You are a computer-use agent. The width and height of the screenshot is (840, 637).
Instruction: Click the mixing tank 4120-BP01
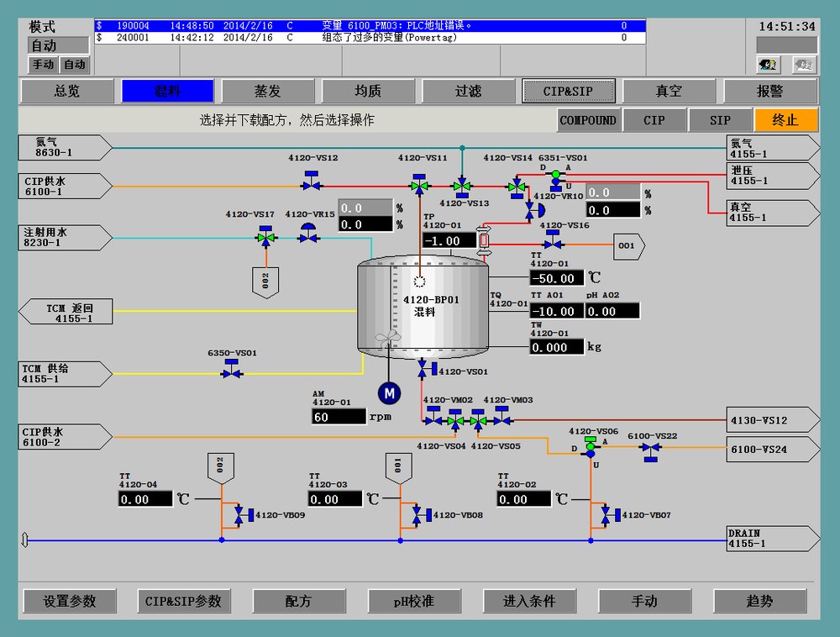423,307
